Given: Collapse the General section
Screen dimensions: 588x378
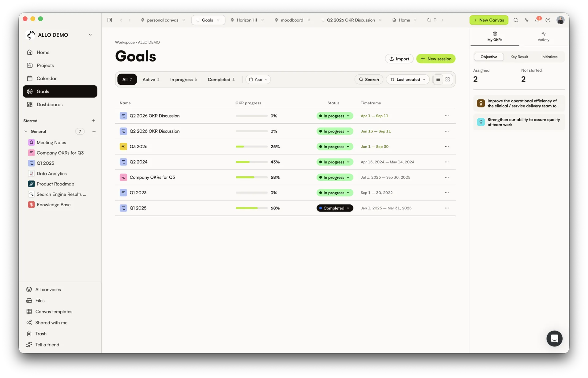Looking at the screenshot, I should pyautogui.click(x=26, y=132).
